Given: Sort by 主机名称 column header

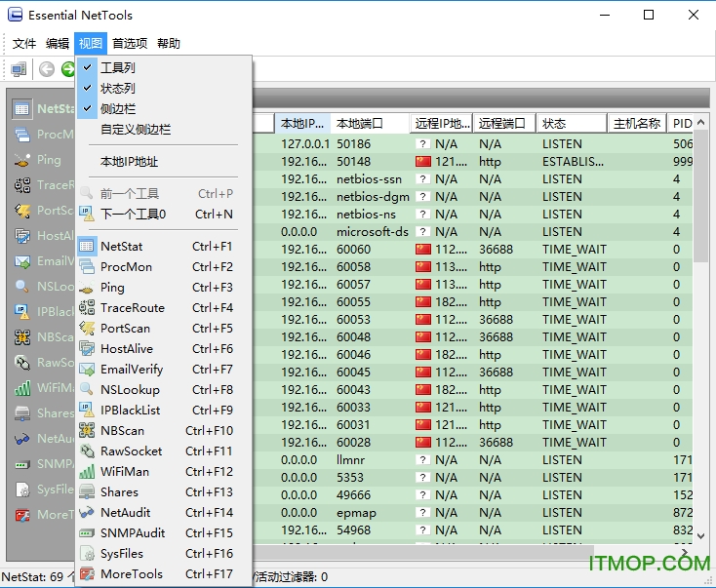Looking at the screenshot, I should click(x=637, y=124).
